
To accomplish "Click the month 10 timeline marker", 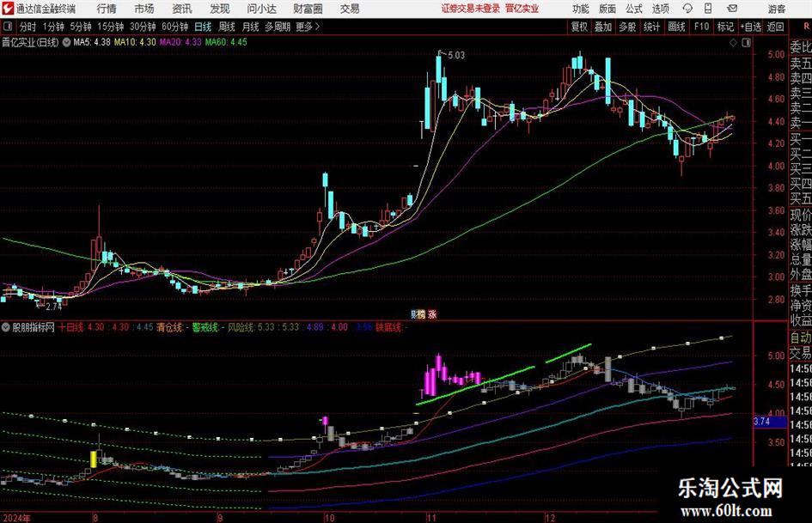I will [329, 518].
